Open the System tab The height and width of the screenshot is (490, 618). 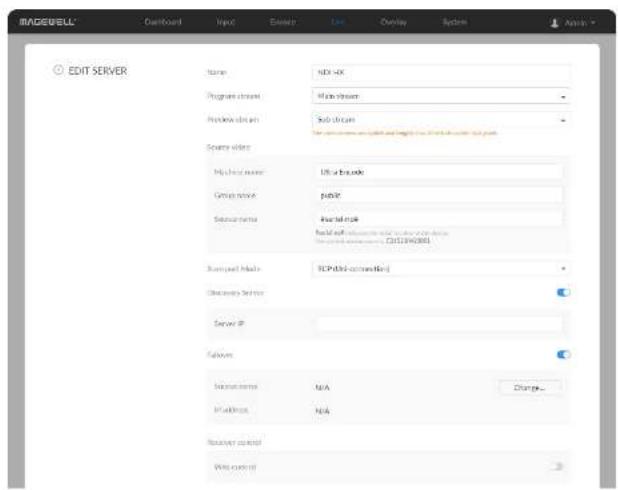(x=454, y=22)
